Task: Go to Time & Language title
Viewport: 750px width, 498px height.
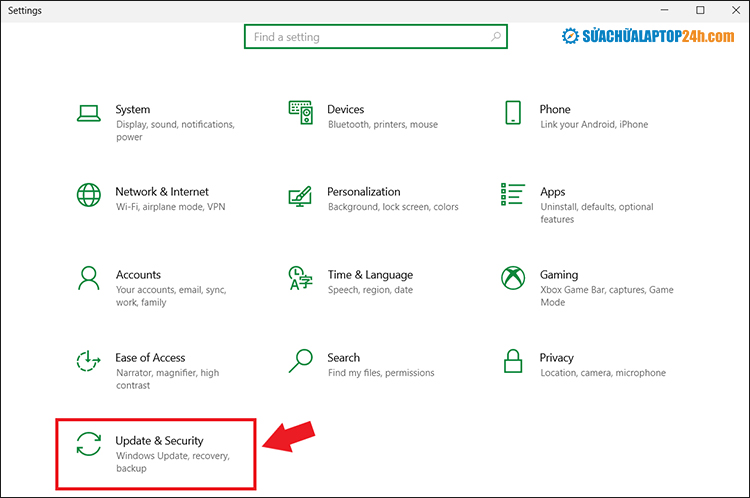Action: [x=370, y=275]
